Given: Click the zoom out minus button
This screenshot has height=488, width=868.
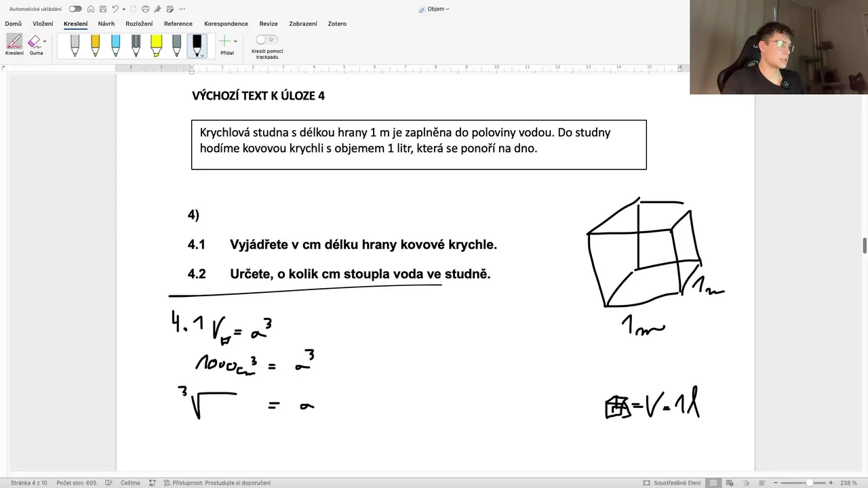Looking at the screenshot, I should tap(776, 483).
